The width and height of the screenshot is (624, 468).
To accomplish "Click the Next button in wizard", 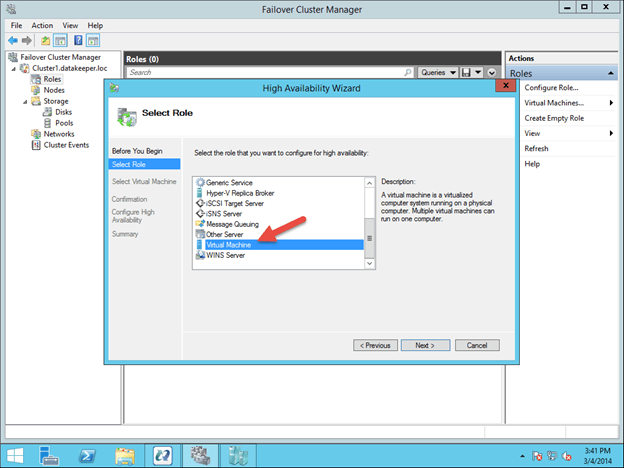I will (425, 345).
